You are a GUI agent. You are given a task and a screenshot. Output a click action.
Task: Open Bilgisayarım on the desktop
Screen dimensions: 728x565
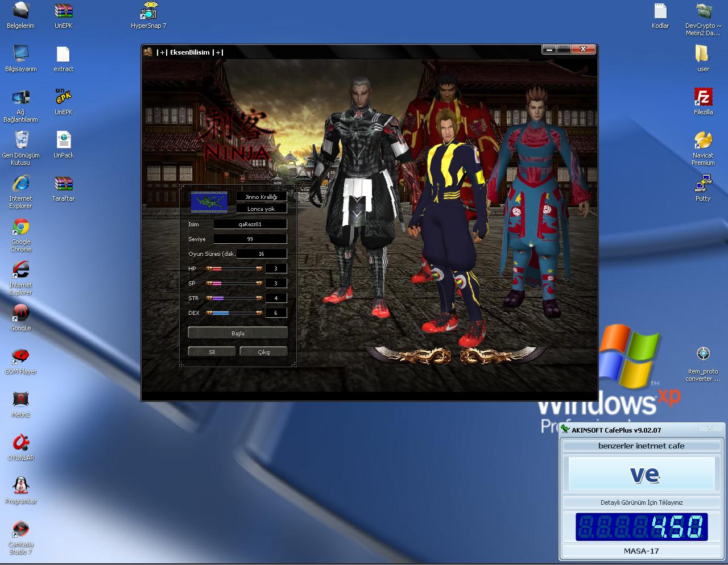coord(20,59)
